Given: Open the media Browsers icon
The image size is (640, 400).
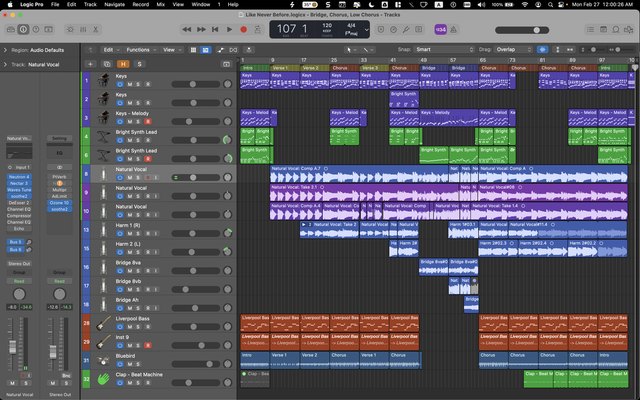Looking at the screenshot, I should click(629, 29).
